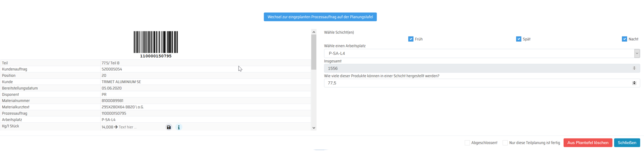Toggle the Nacht shift checkbox
Screen dimensions: 644x153
pos(624,39)
